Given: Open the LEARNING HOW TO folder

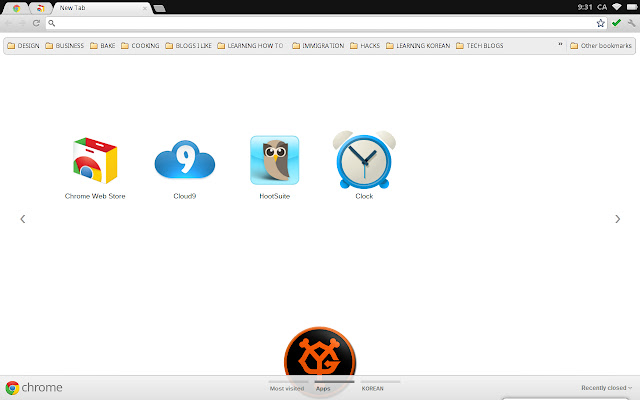Looking at the screenshot, I should tap(250, 46).
